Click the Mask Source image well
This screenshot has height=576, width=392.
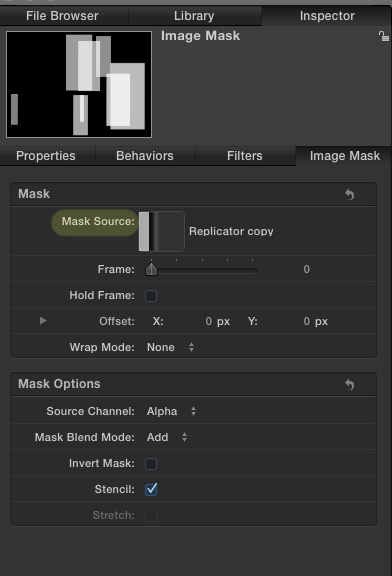click(161, 231)
